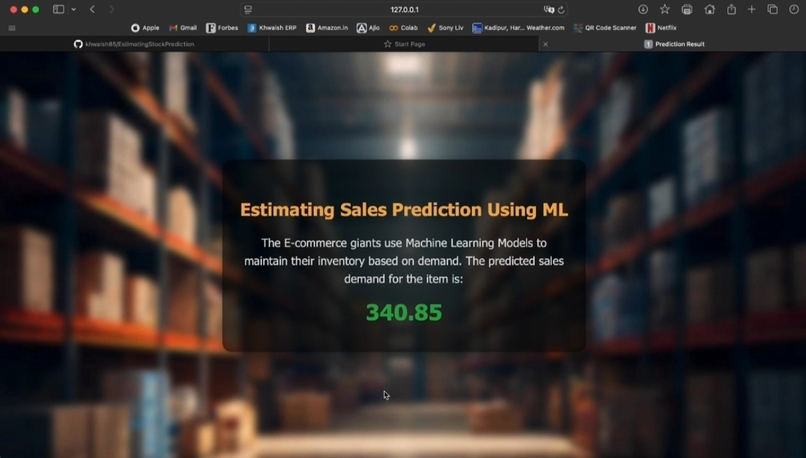Go forward to the next page
The width and height of the screenshot is (806, 458).
click(112, 9)
